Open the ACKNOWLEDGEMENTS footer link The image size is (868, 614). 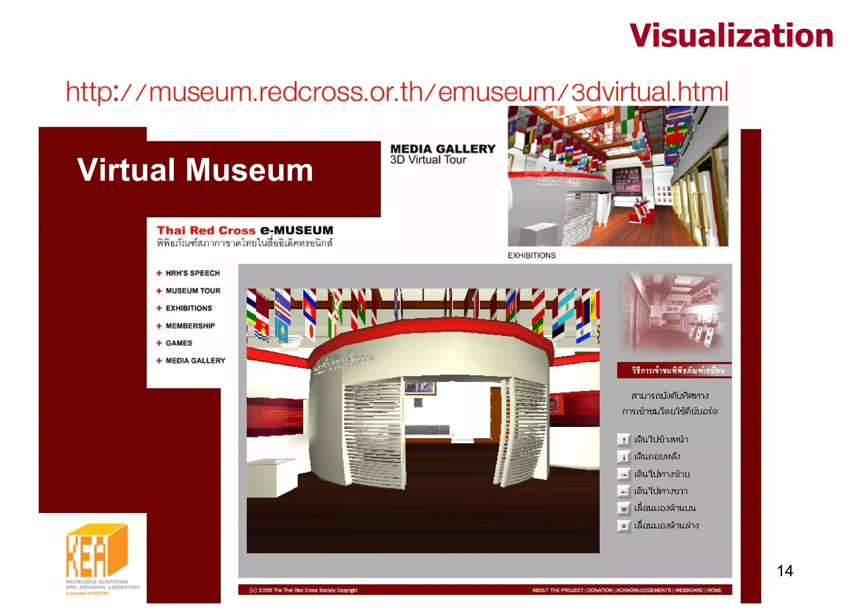click(643, 590)
